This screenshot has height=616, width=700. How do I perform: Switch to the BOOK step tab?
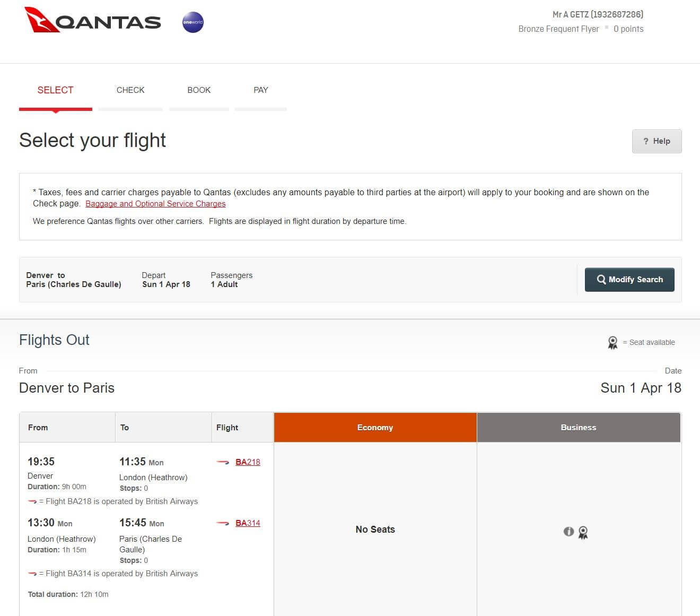(199, 90)
